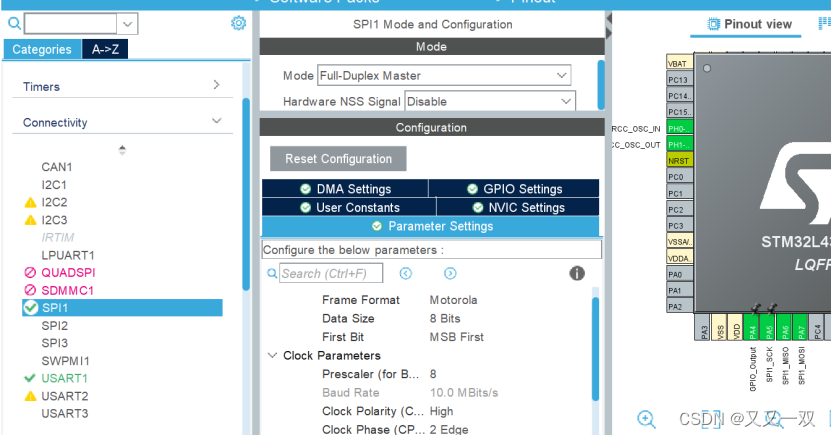Select the PA5 pin on chip

point(768,327)
